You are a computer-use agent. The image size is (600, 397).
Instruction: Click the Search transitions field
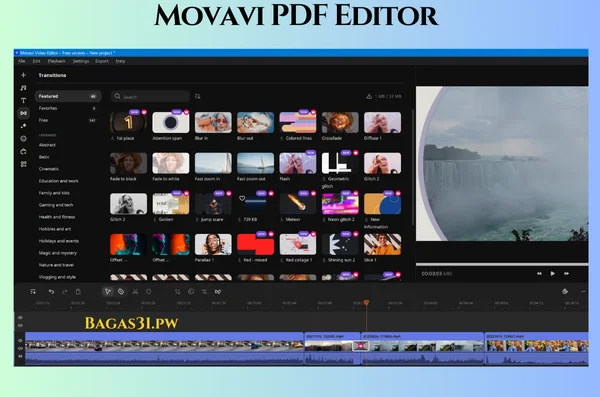150,96
